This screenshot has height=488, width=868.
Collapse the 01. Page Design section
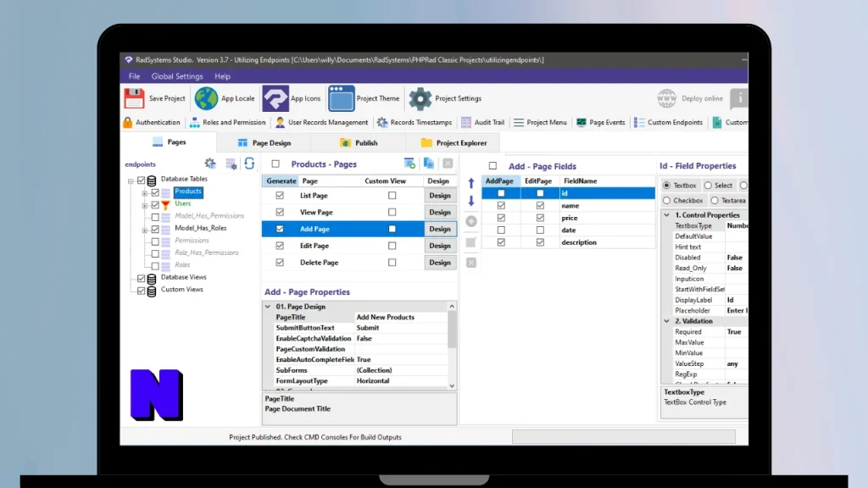pyautogui.click(x=268, y=307)
